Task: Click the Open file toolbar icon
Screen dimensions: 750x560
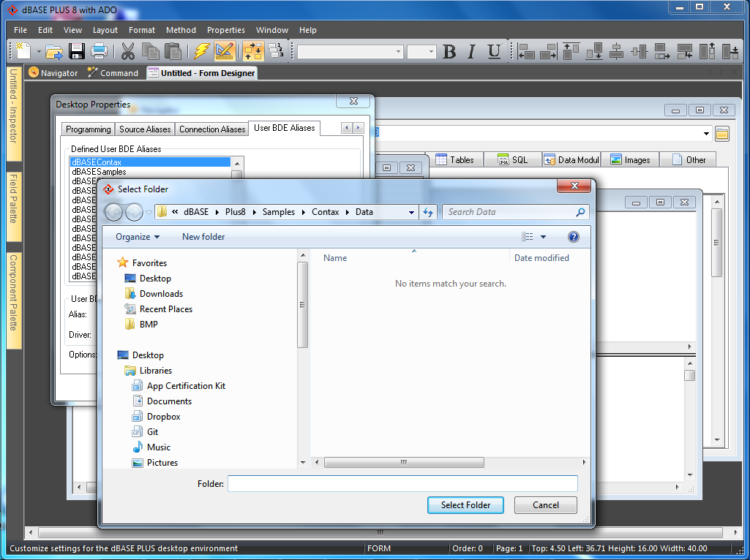Action: tap(54, 51)
